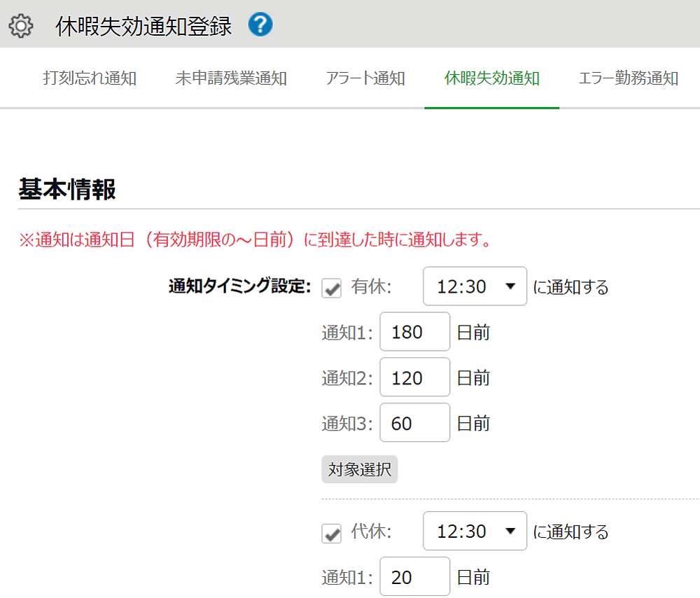Click the 通知タイミング設定 label
Image resolution: width=700 pixels, height=598 pixels.
[x=239, y=286]
